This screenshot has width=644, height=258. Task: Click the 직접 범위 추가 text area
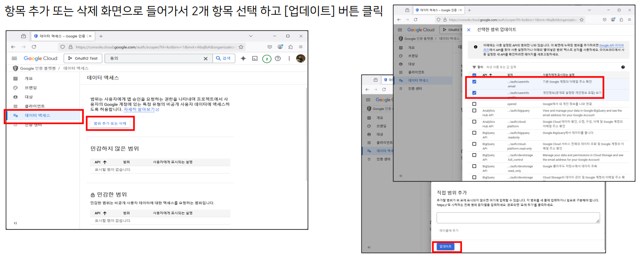(518, 218)
